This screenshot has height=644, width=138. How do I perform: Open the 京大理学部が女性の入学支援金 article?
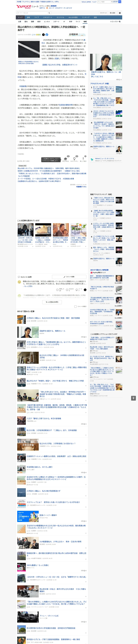pyautogui.click(x=51, y=628)
